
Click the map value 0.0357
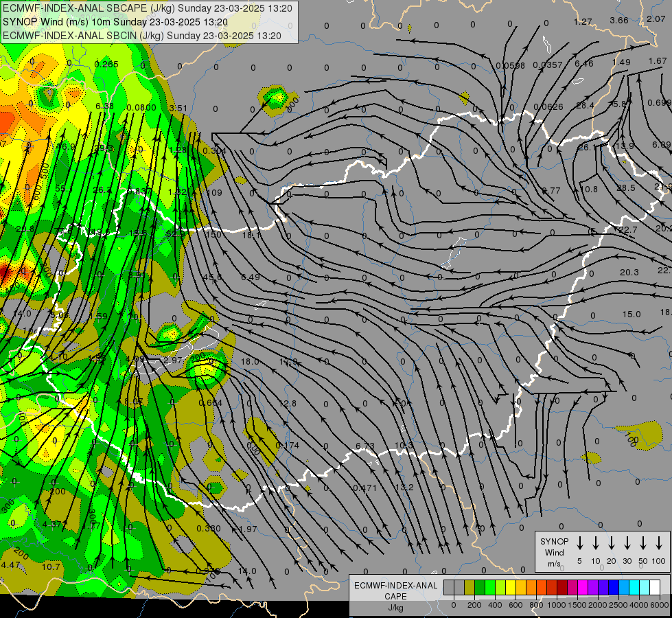click(548, 65)
